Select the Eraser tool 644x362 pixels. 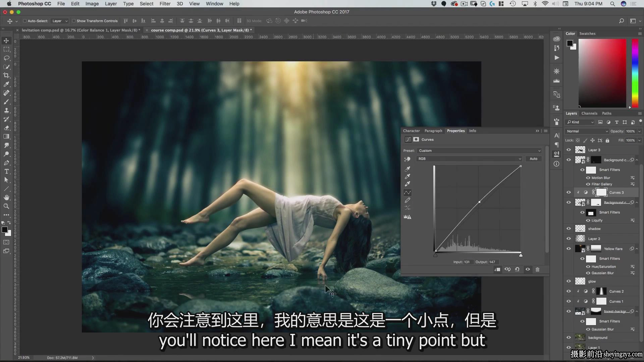coord(6,128)
